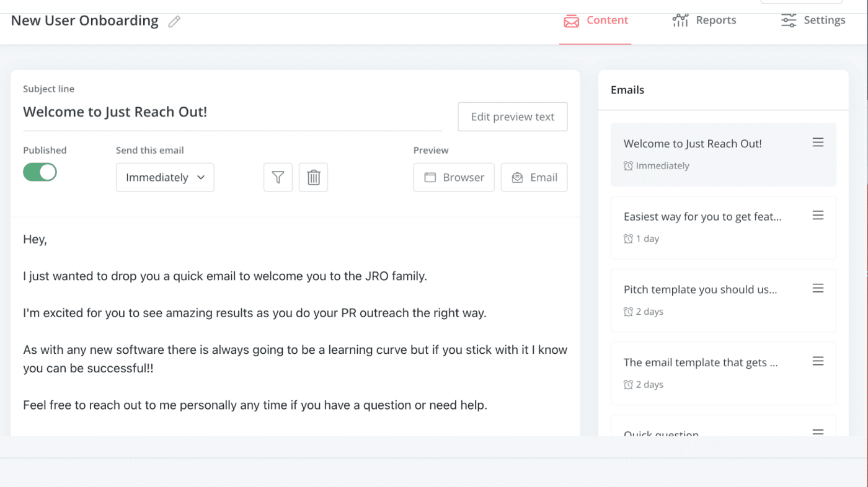The width and height of the screenshot is (868, 487).
Task: Click the subject line input field
Action: pyautogui.click(x=232, y=113)
